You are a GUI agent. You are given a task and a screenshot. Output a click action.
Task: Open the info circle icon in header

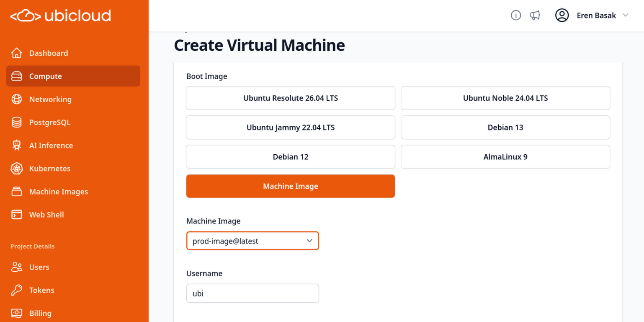click(x=516, y=16)
